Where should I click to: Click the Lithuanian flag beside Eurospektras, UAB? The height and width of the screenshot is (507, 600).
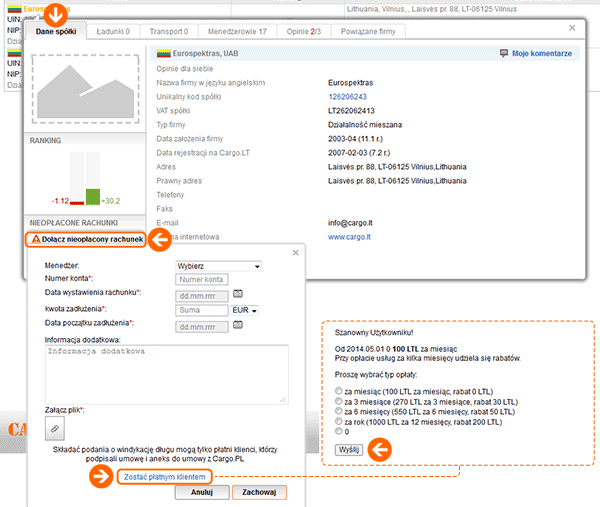163,54
